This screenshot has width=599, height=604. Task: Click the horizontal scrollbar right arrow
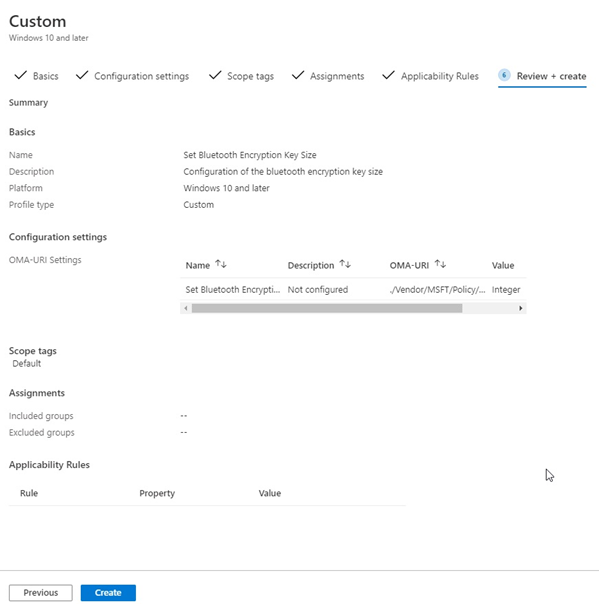520,308
